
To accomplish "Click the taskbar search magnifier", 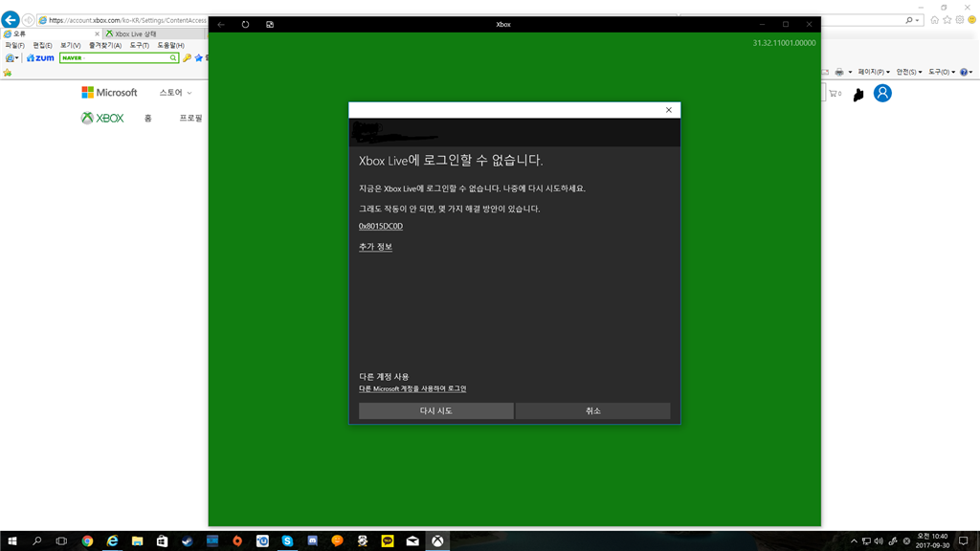I will (37, 541).
